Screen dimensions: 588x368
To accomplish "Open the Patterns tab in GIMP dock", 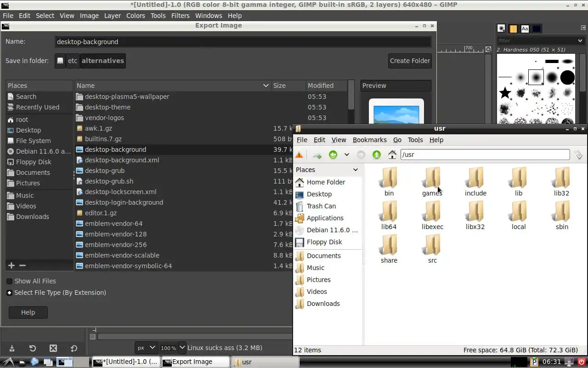I will click(x=513, y=29).
